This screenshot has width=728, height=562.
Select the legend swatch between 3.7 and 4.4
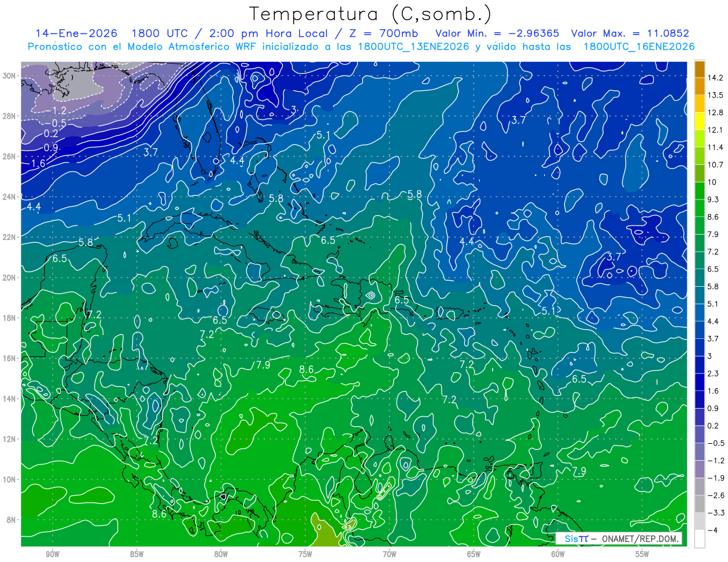pyautogui.click(x=699, y=330)
